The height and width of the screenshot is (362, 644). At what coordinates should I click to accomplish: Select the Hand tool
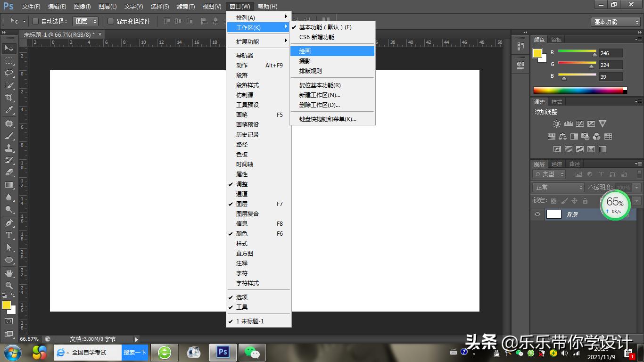point(9,273)
